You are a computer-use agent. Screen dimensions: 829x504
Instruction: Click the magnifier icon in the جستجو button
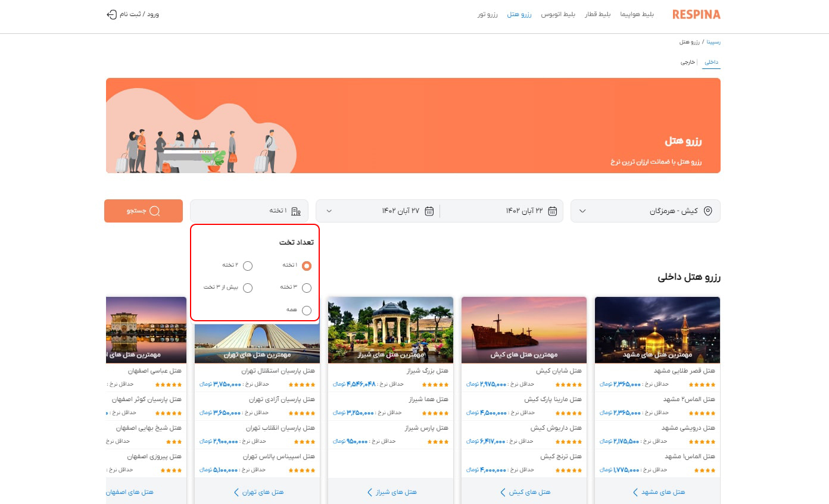[x=155, y=211]
